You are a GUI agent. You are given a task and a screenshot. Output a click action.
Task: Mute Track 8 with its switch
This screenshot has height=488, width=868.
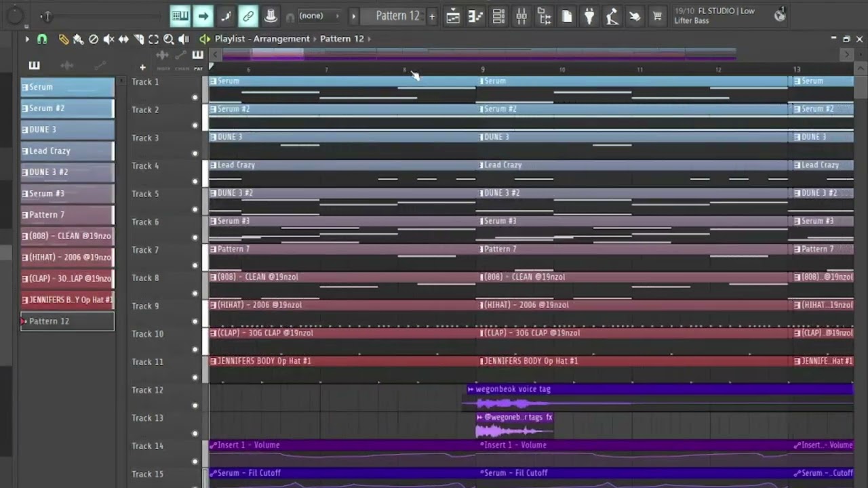tap(195, 293)
